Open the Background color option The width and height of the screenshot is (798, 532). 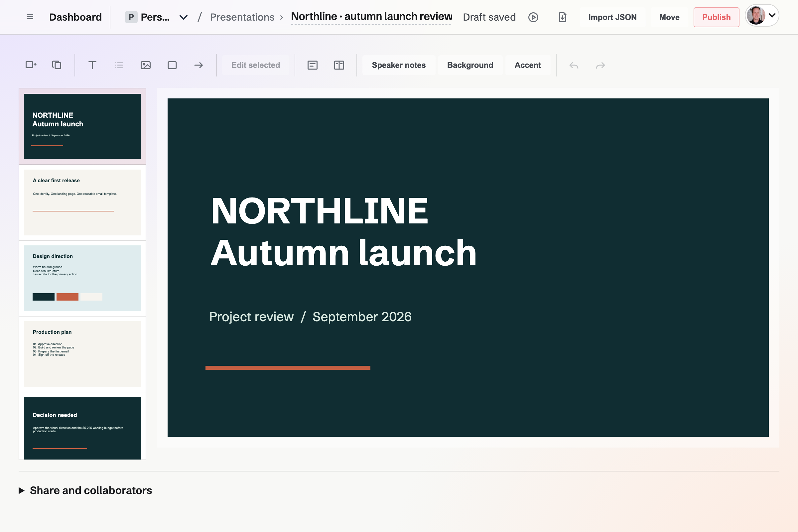(x=470, y=65)
